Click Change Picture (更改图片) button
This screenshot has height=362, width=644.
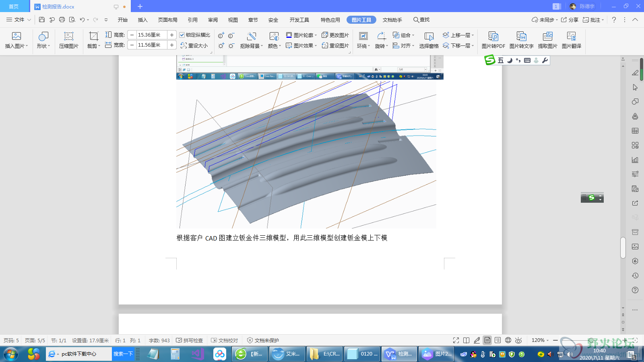tap(335, 35)
